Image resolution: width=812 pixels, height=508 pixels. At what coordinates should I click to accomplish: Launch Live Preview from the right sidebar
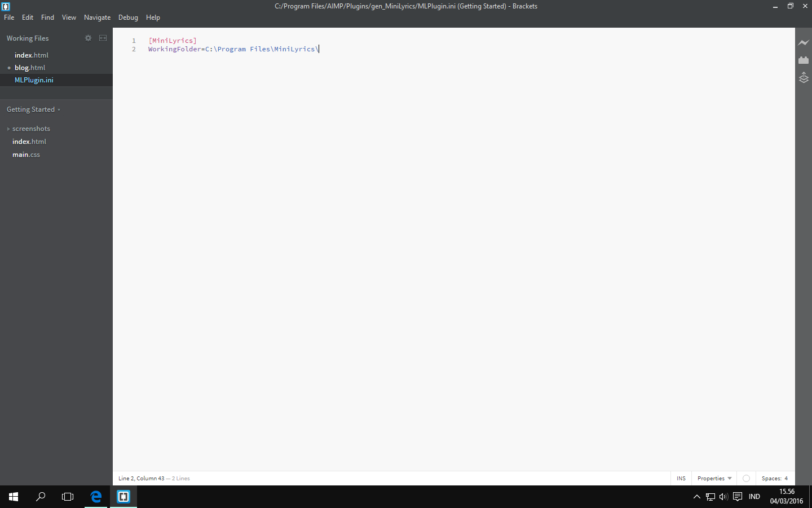pyautogui.click(x=804, y=42)
